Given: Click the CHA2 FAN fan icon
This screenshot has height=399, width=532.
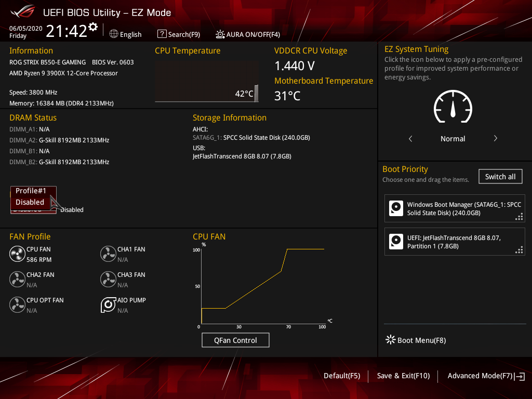Looking at the screenshot, I should pyautogui.click(x=17, y=279).
